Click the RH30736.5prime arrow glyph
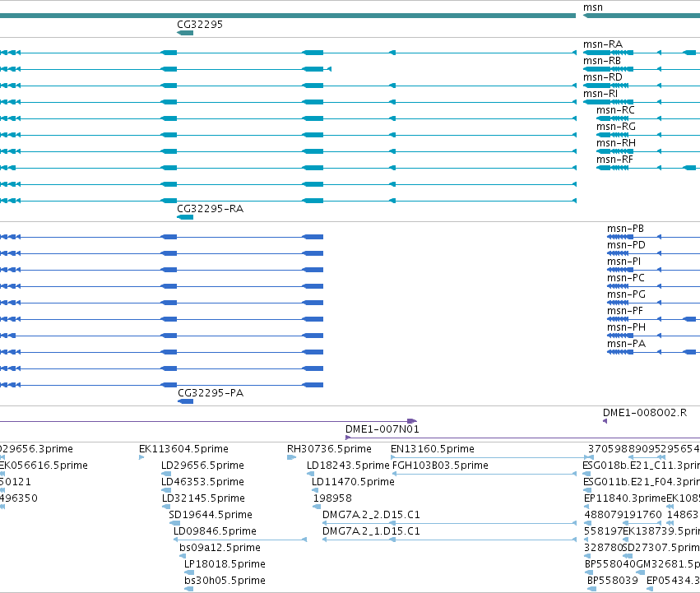The height and width of the screenshot is (593, 700). coord(291,457)
